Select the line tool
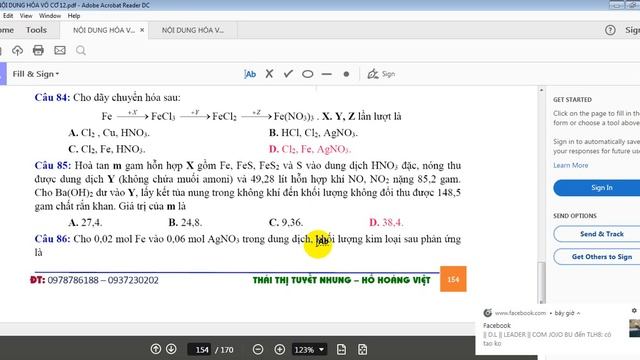This screenshot has height=360, width=640. [327, 74]
